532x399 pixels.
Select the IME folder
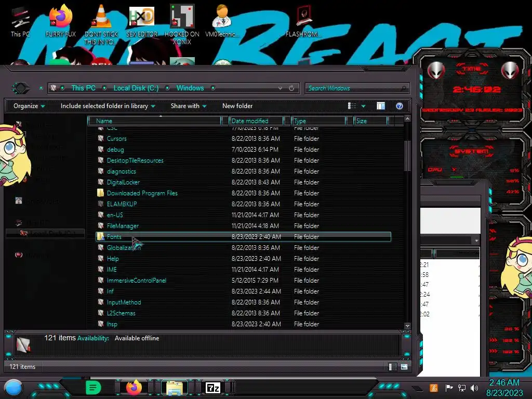click(x=243, y=270)
